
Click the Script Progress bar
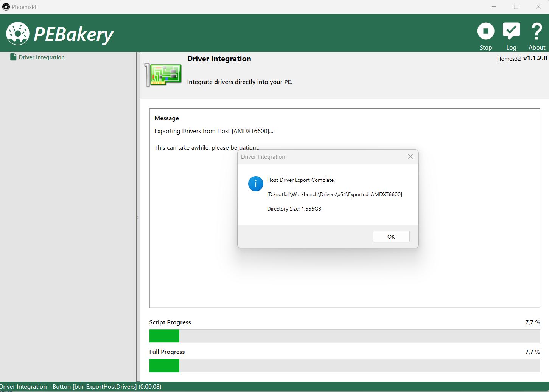(x=344, y=336)
